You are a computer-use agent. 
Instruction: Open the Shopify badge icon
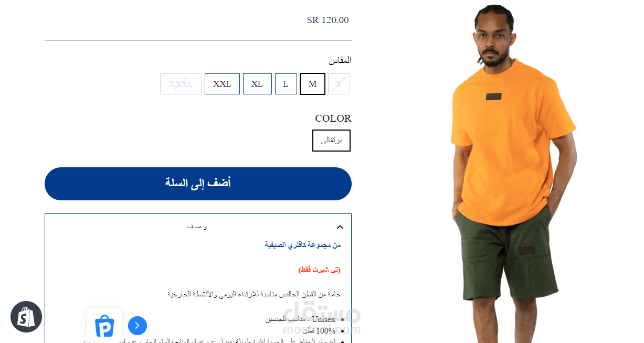coord(26,317)
